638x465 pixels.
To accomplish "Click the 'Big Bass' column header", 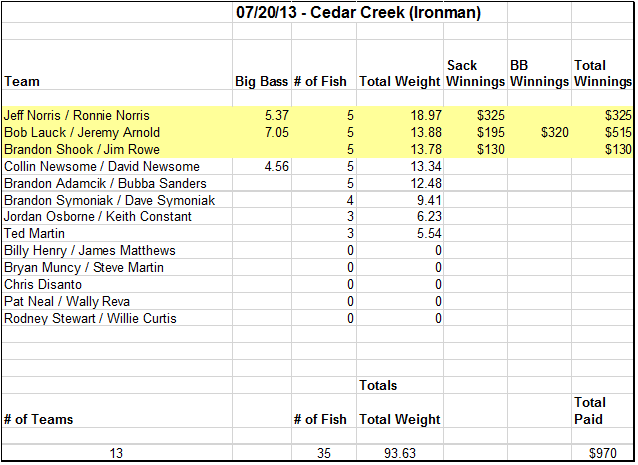I will 261,81.
